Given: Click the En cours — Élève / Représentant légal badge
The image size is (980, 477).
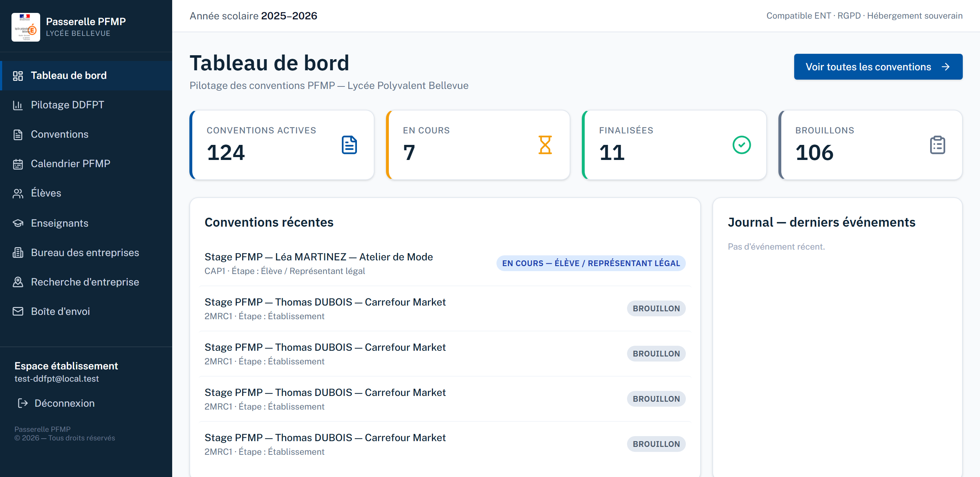Looking at the screenshot, I should tap(591, 263).
